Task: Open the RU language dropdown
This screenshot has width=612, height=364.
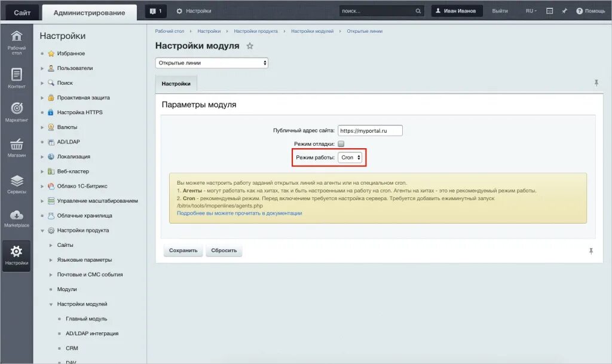Action: 531,11
